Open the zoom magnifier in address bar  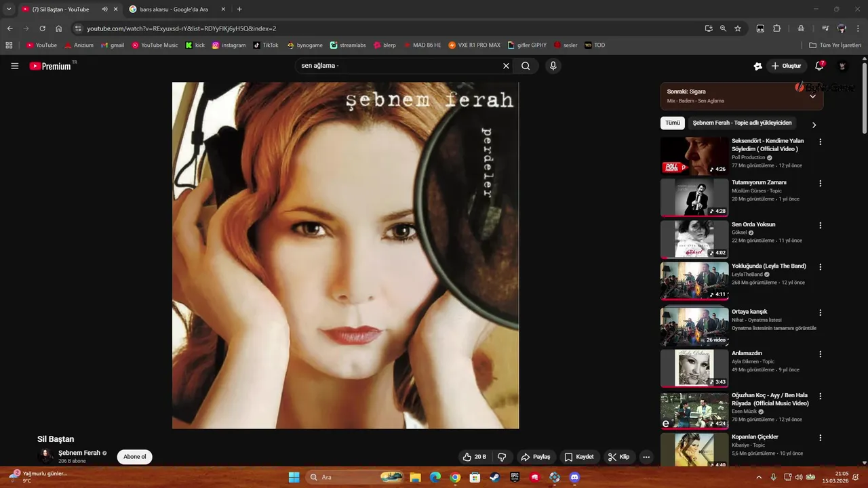(723, 28)
